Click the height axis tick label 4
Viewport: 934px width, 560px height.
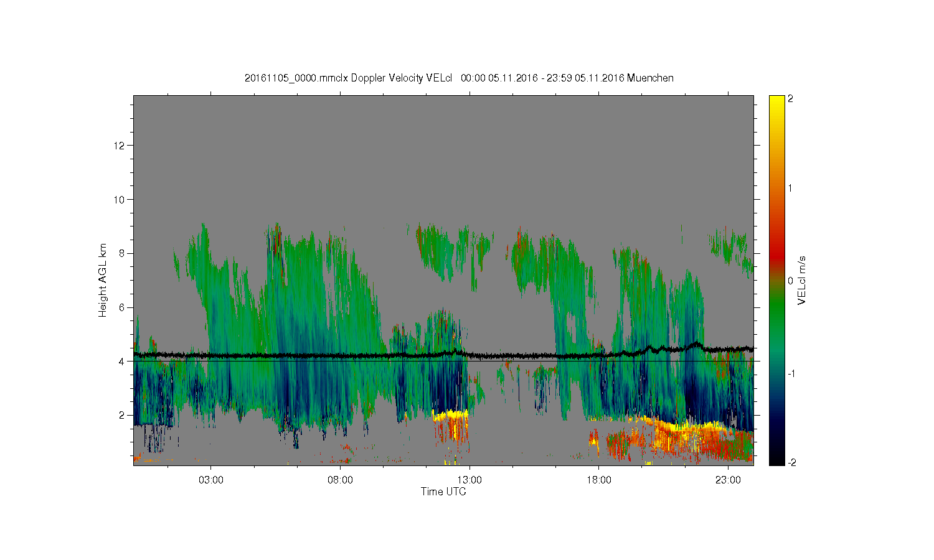tap(122, 361)
